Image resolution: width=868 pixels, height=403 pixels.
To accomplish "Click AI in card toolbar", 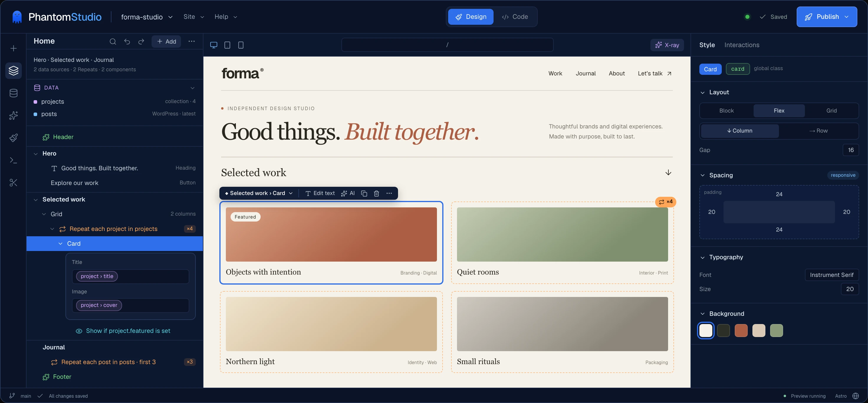I will pos(348,193).
